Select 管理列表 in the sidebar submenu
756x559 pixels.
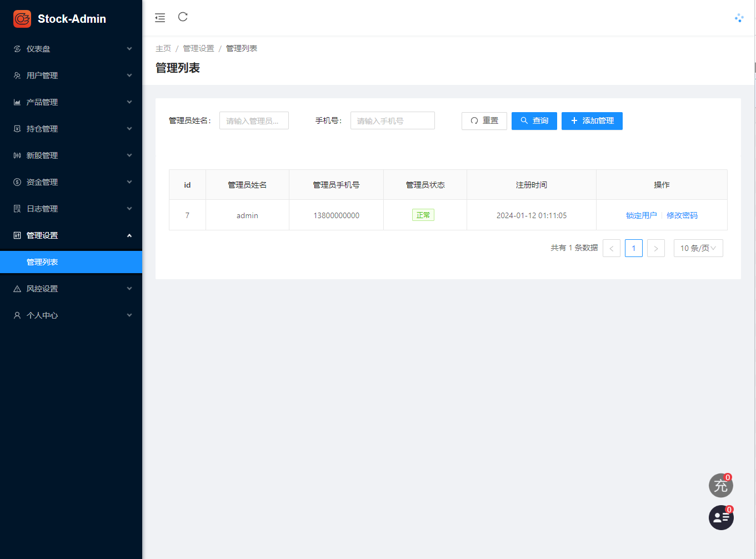pos(42,261)
